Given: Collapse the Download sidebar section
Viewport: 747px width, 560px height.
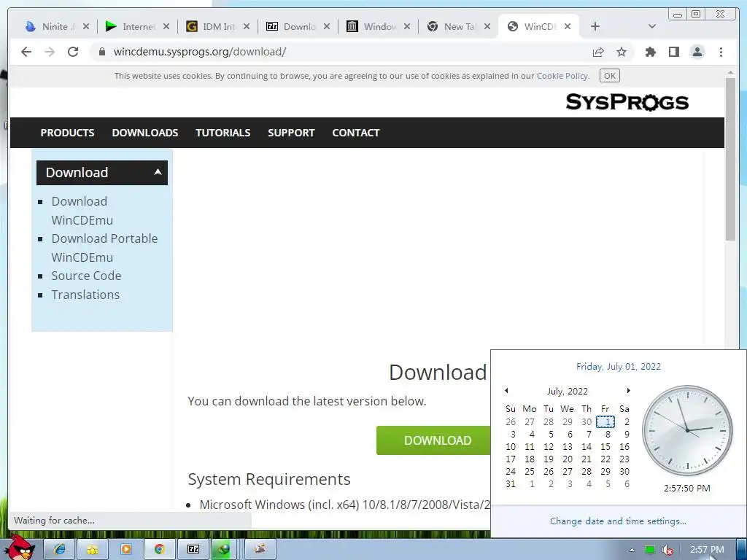Looking at the screenshot, I should pos(102,172).
